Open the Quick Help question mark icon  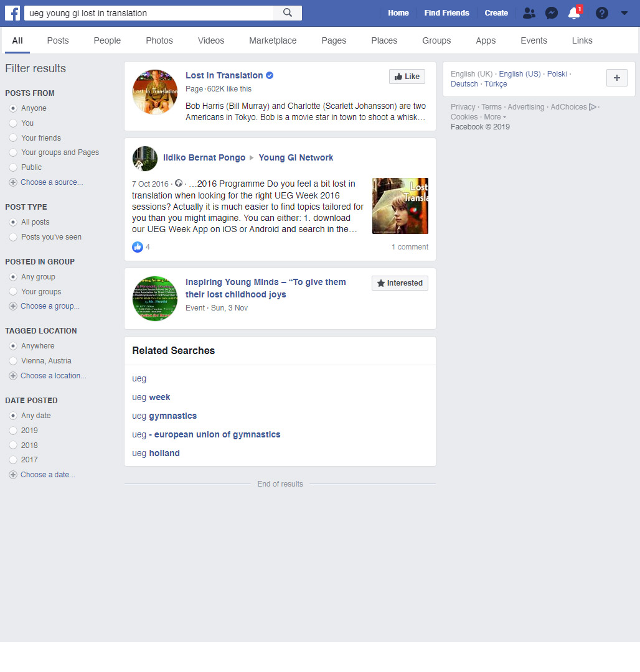(601, 13)
